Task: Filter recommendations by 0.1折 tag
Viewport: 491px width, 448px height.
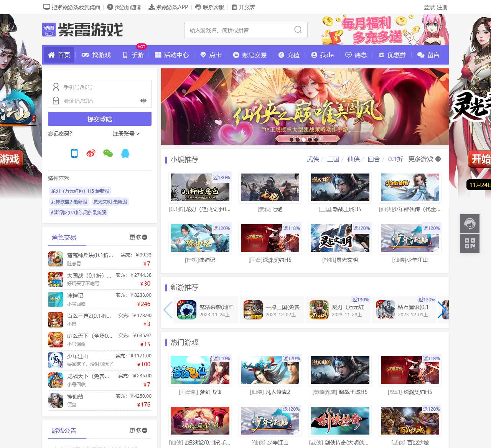Action: [395, 159]
